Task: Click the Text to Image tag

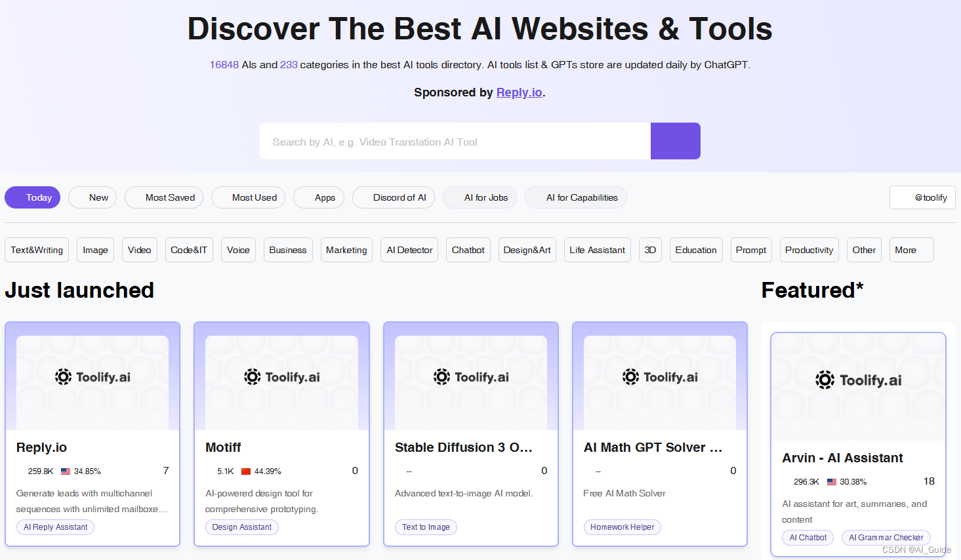Action: point(426,527)
